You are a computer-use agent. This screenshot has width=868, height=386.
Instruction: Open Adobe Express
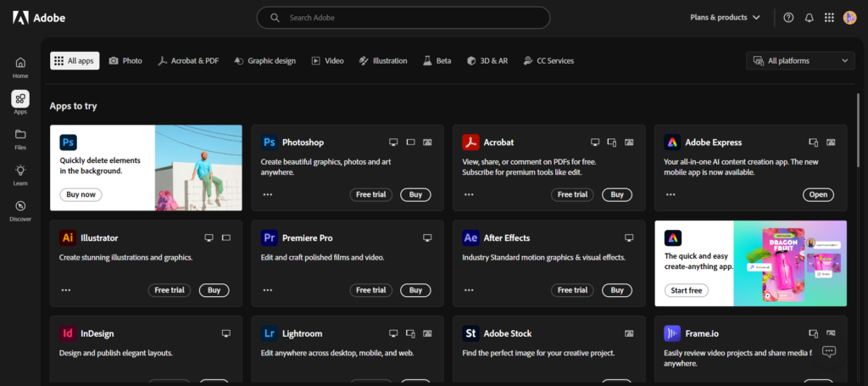coord(818,194)
